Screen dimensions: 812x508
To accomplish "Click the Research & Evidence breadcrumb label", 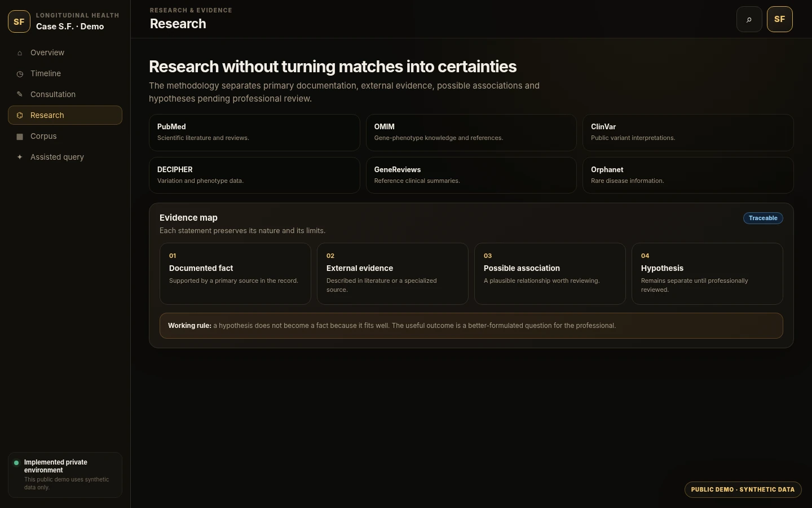I will (x=191, y=10).
